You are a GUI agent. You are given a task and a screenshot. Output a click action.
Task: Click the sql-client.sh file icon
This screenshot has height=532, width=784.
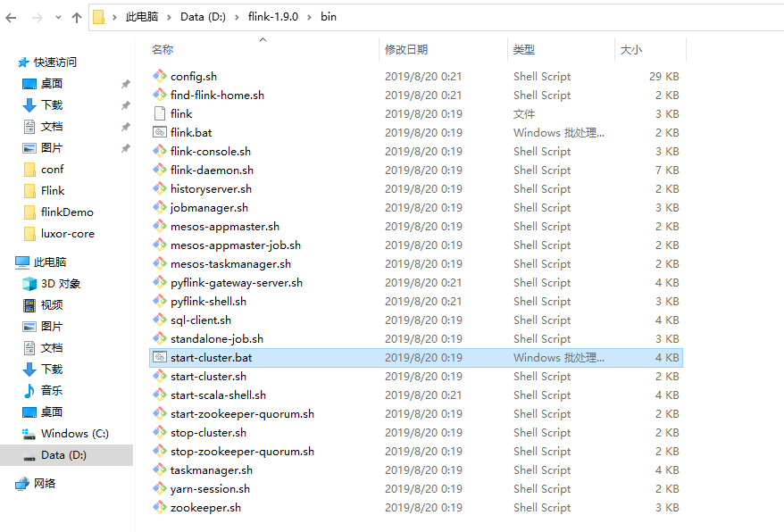coord(160,320)
